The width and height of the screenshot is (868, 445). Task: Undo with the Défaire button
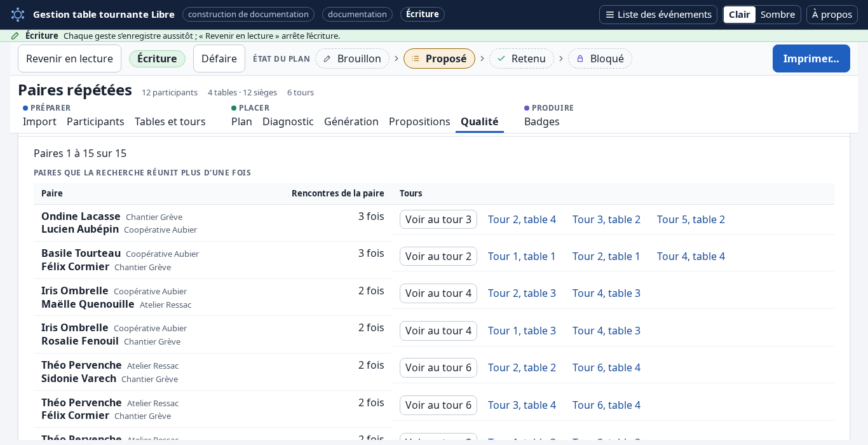(219, 58)
